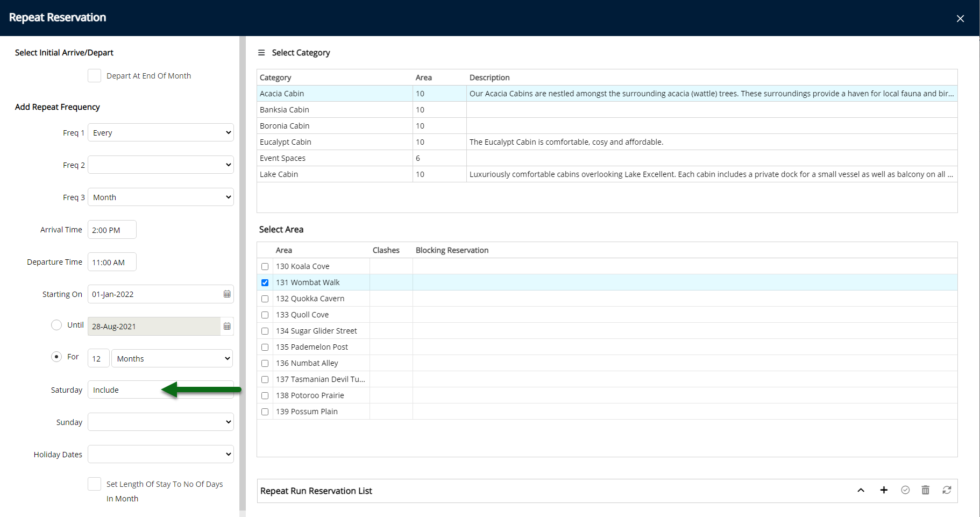
Task: Select the Eucalypt Cabin category row
Action: [607, 142]
